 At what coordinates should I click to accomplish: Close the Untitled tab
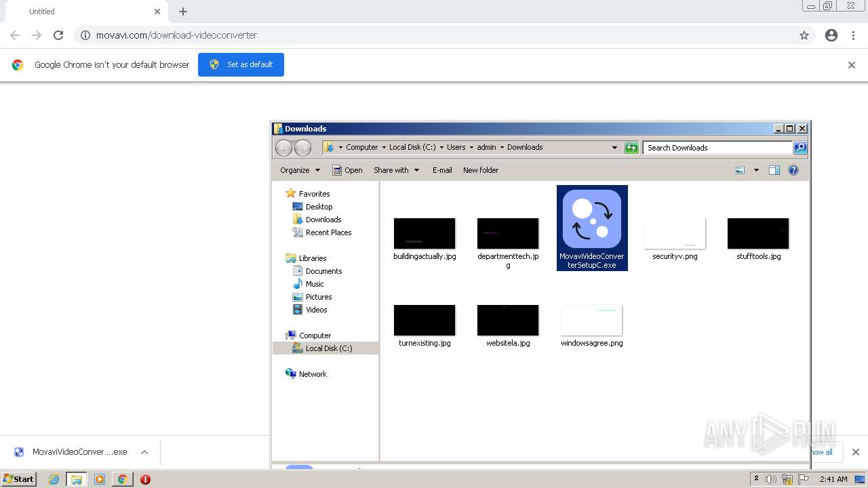[x=157, y=12]
